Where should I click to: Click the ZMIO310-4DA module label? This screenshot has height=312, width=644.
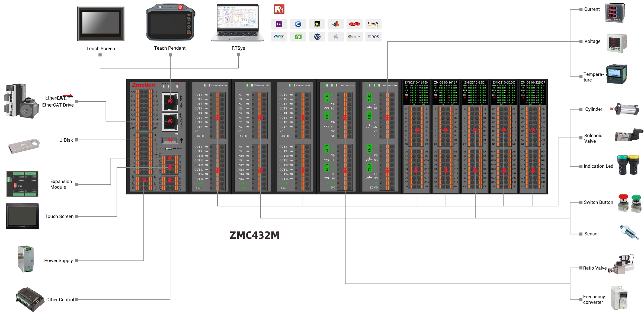[347, 85]
